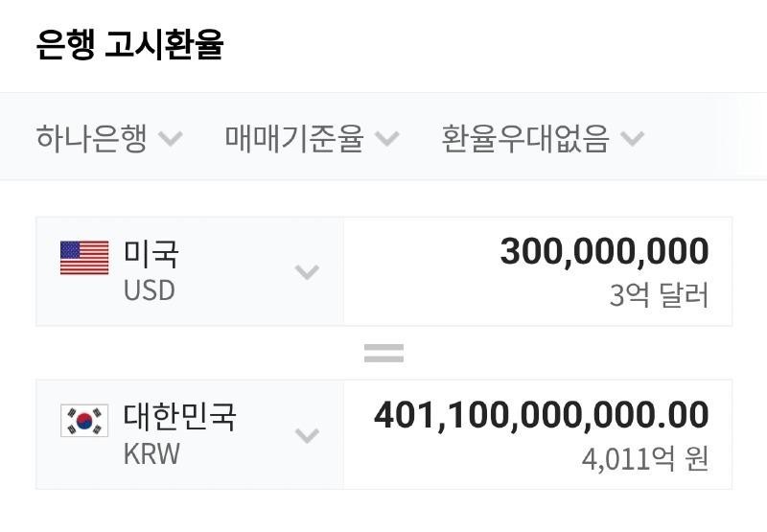
Task: Select the 미국 country label
Action: click(151, 254)
